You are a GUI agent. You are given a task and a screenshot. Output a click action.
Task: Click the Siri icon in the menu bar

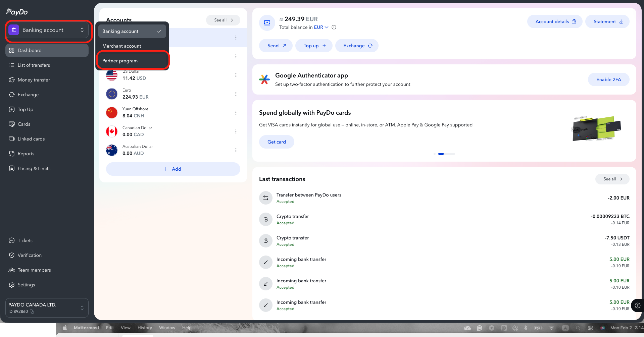pos(603,328)
